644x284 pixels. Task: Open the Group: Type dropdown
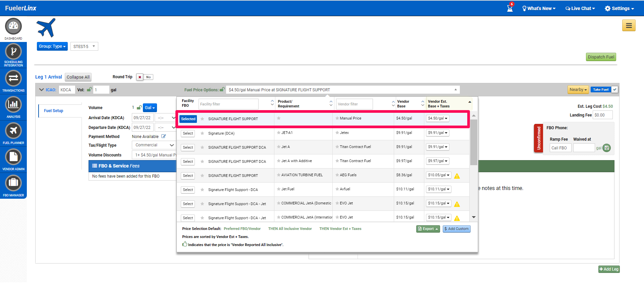point(52,46)
